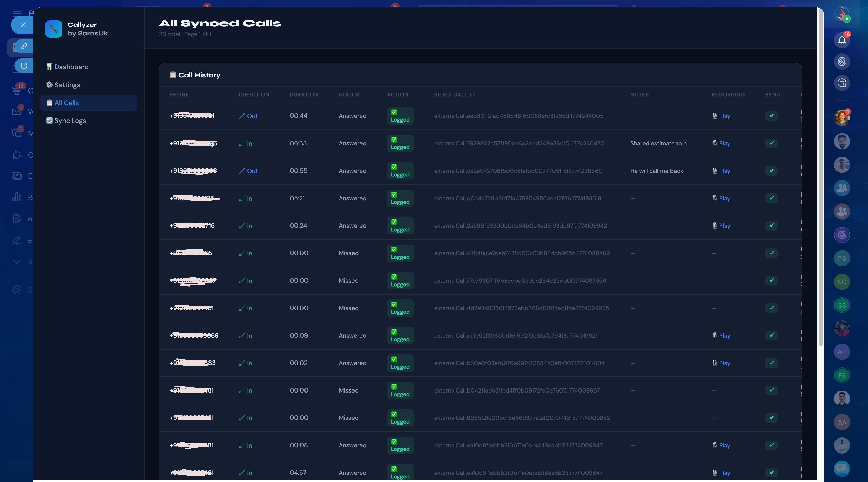Click the notifications bell icon

[842, 40]
